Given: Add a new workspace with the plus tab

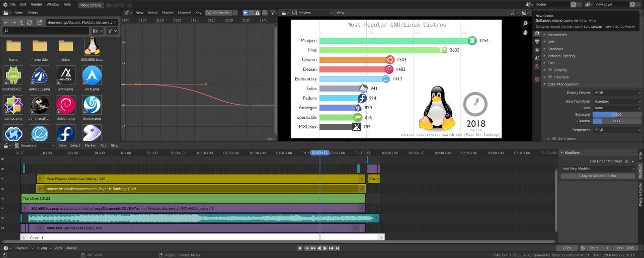Looking at the screenshot, I should (129, 5).
